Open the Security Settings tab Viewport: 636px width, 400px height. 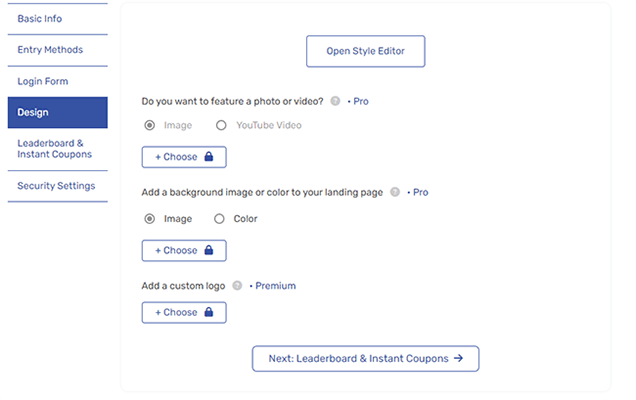coord(57,186)
